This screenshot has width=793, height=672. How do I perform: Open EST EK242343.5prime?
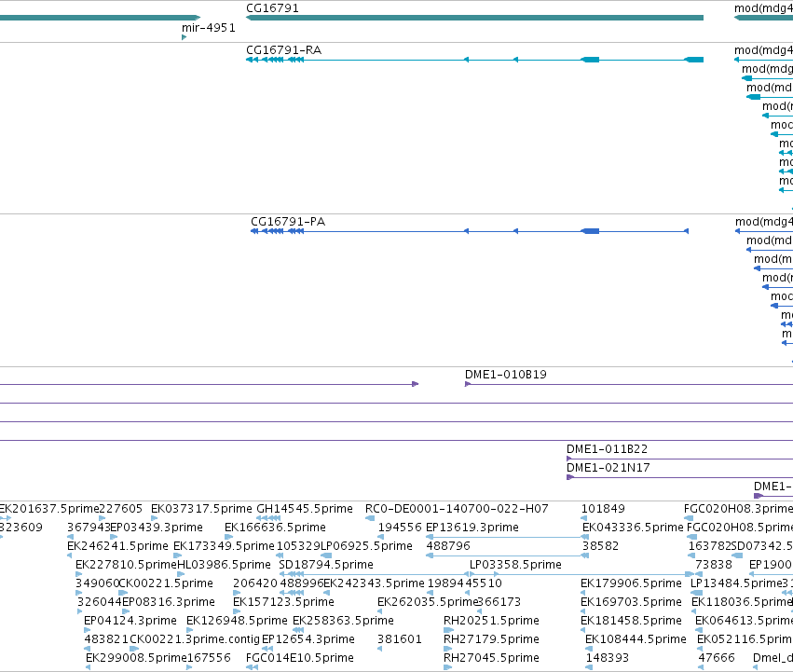(374, 583)
